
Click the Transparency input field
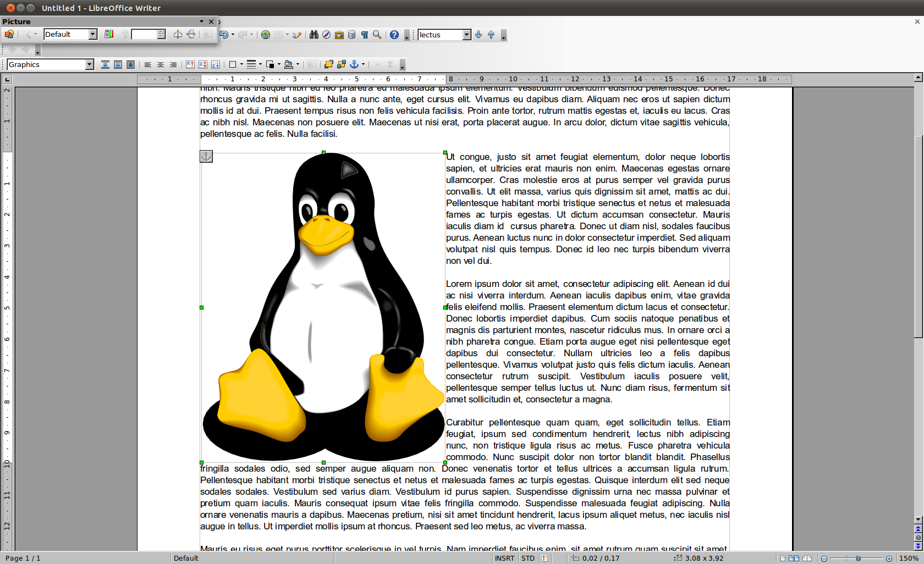click(144, 35)
